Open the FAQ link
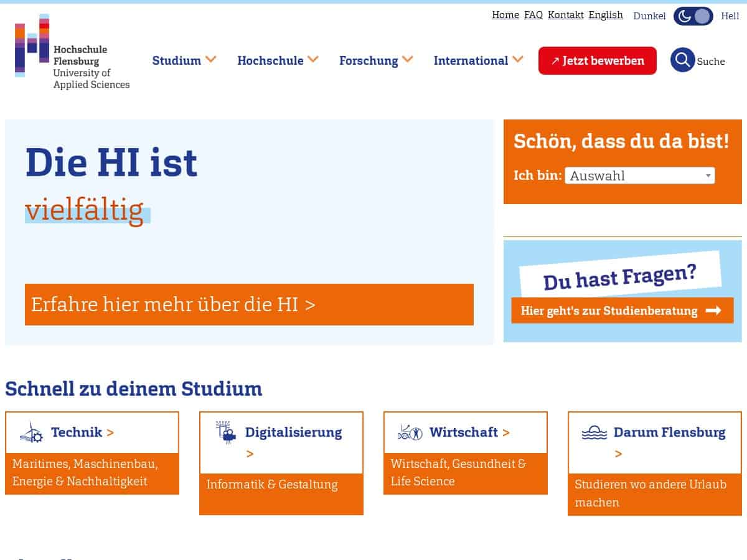Image resolution: width=747 pixels, height=560 pixels. [x=533, y=15]
